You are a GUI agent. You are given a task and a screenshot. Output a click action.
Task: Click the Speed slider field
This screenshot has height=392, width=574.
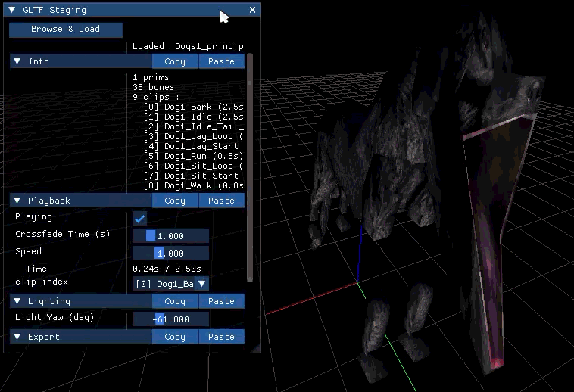(x=170, y=254)
